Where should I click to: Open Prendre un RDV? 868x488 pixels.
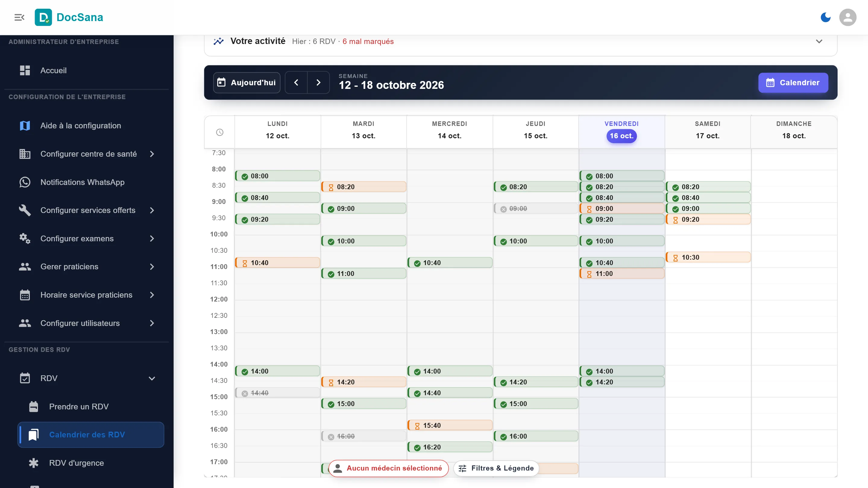click(91, 406)
